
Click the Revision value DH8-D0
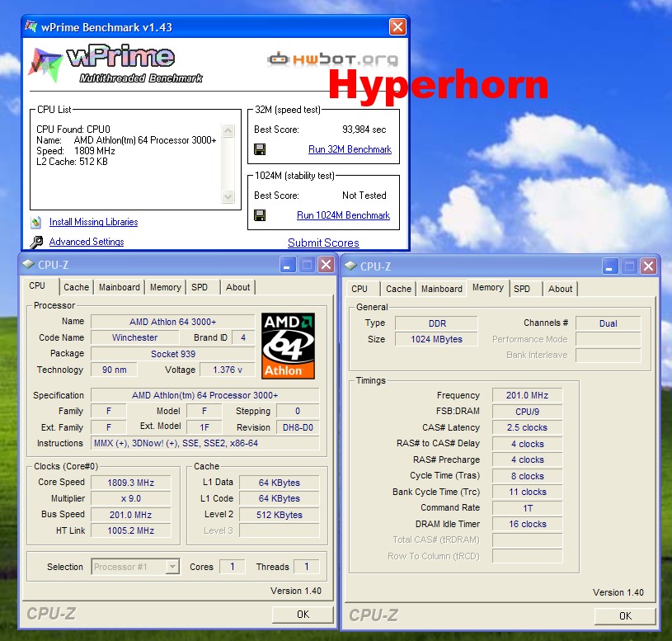pyautogui.click(x=298, y=427)
